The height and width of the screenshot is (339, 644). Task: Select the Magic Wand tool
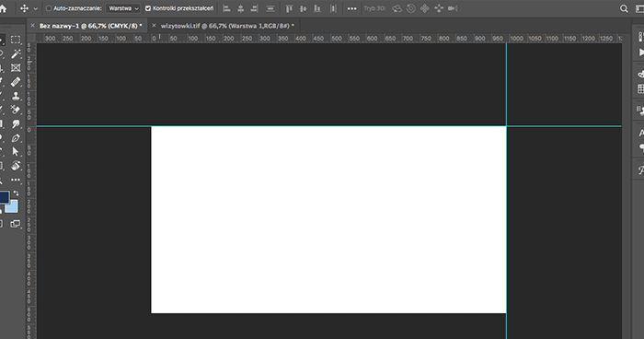[16, 53]
